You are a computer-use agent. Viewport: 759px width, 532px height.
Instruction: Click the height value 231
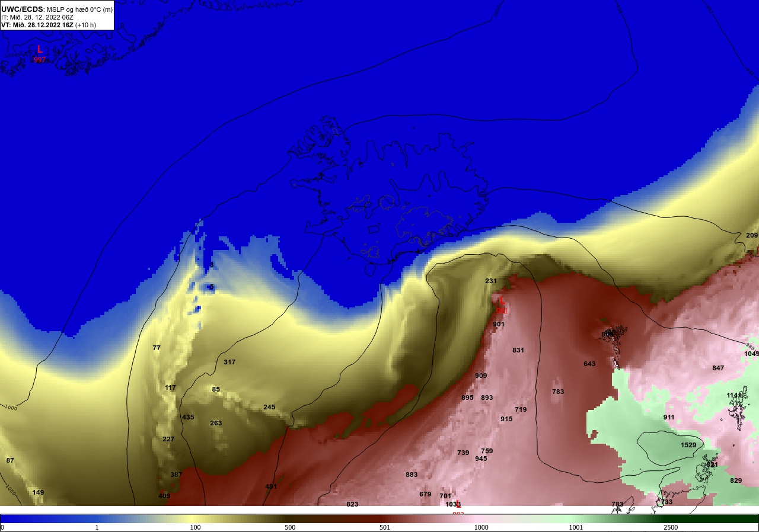(491, 281)
